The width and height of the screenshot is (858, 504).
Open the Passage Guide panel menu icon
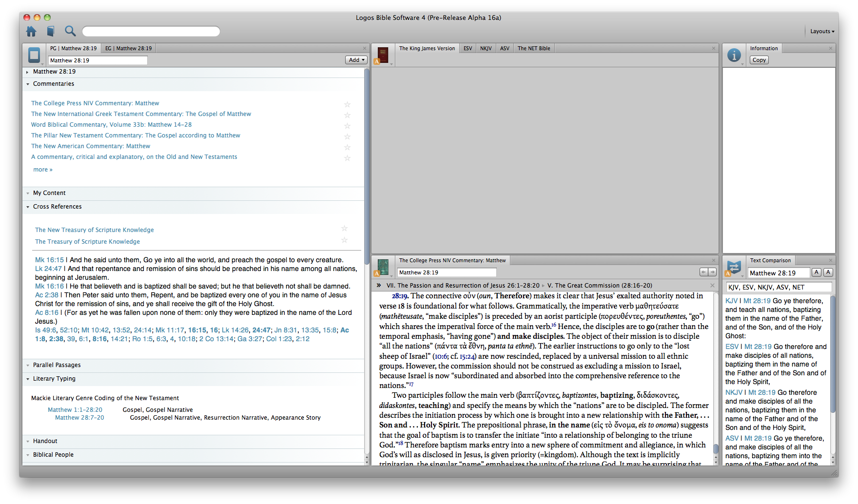coord(34,55)
